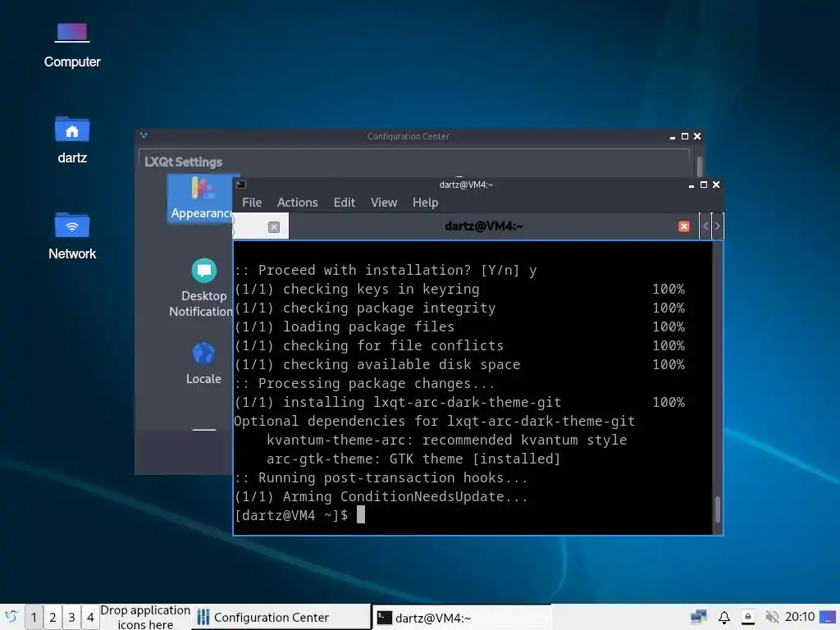The height and width of the screenshot is (630, 840).
Task: Click the tab bar left arrow
Action: click(705, 226)
